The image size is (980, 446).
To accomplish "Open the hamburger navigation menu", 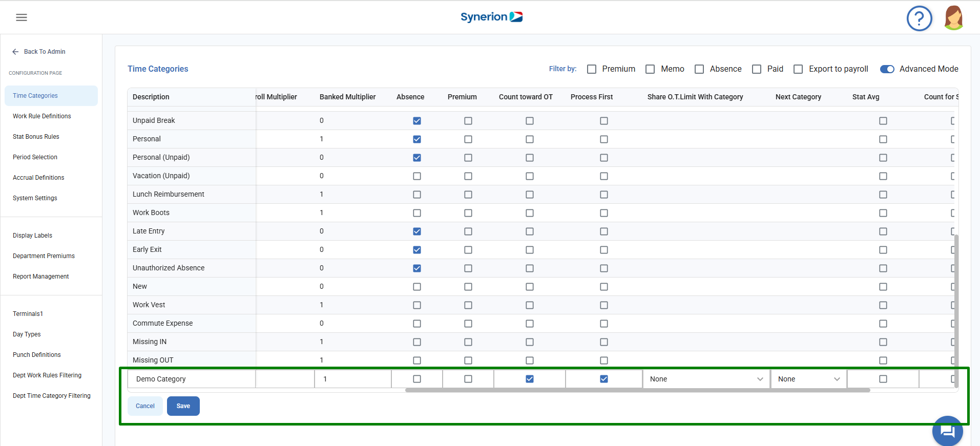I will (x=22, y=17).
